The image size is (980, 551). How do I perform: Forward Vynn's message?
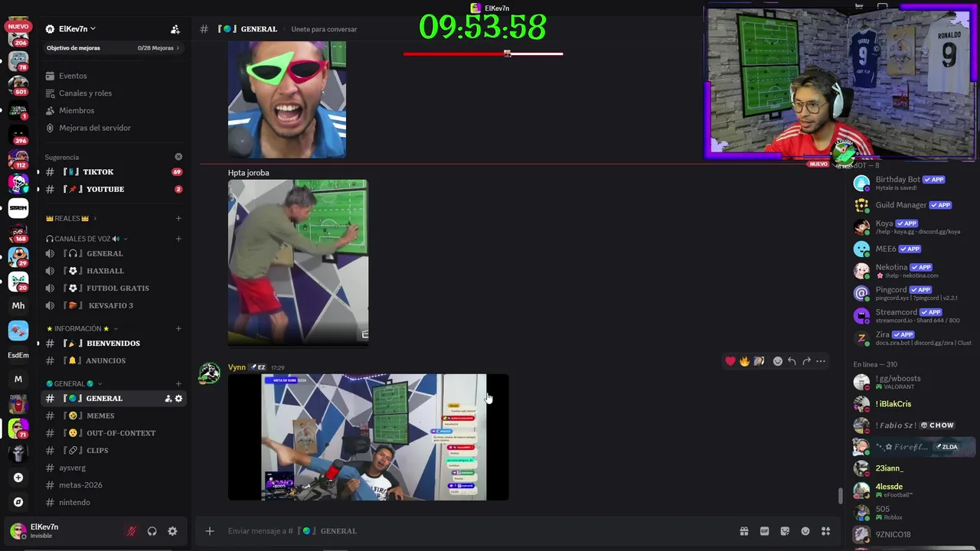pos(806,361)
